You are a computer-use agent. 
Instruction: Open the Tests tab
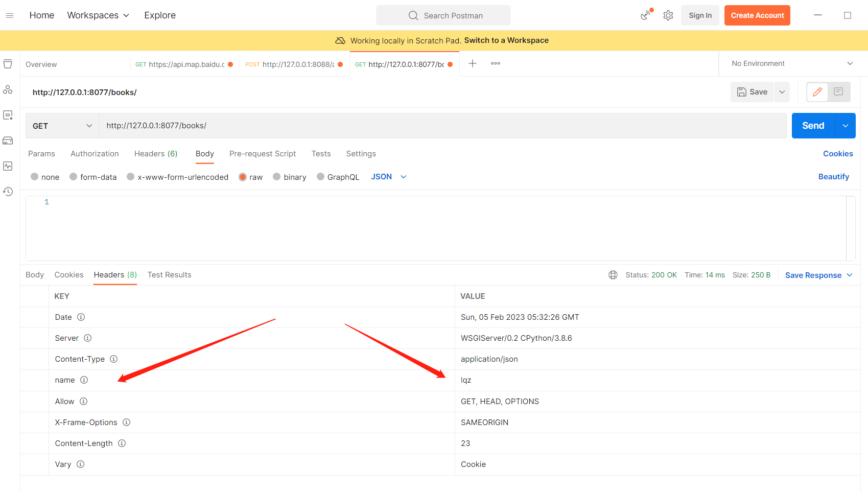pos(321,154)
